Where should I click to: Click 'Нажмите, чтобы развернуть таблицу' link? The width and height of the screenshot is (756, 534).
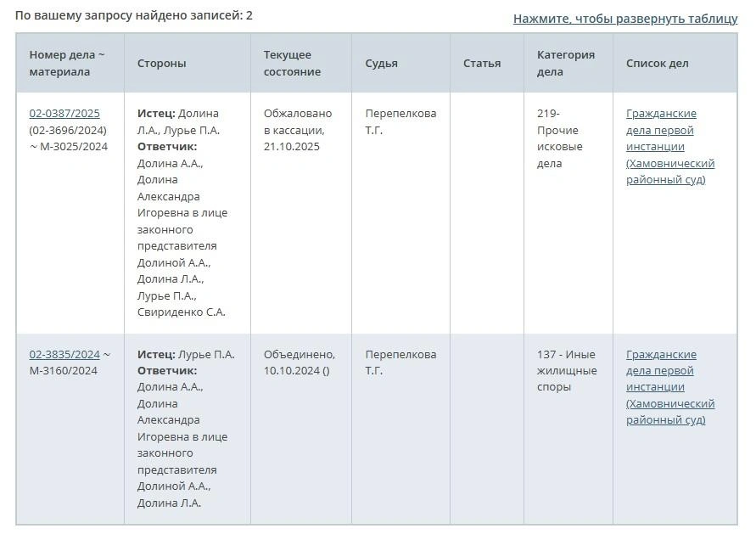pos(625,19)
